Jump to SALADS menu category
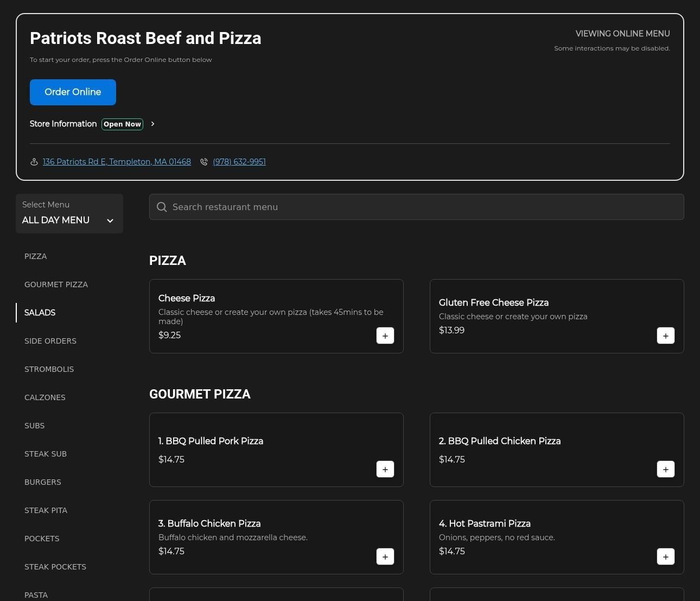 pos(40,313)
